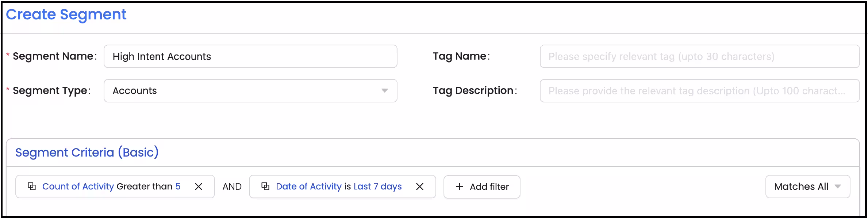Click the Add filter button
Image resolution: width=868 pixels, height=218 pixels.
481,187
